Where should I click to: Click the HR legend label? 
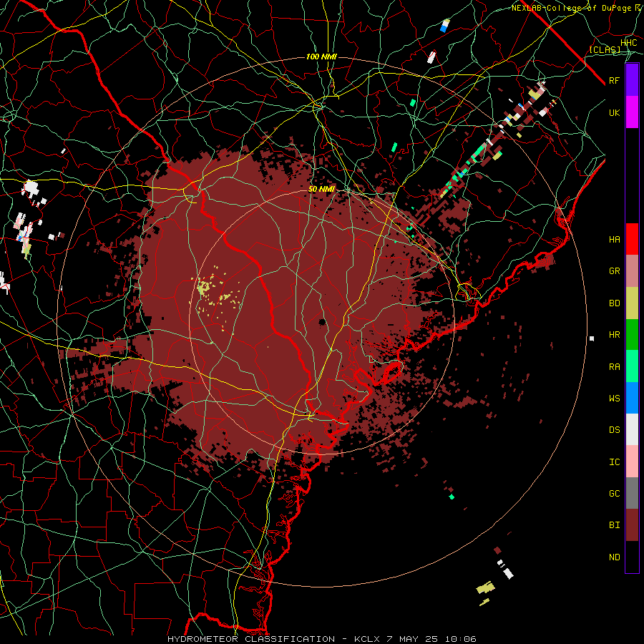coord(614,335)
